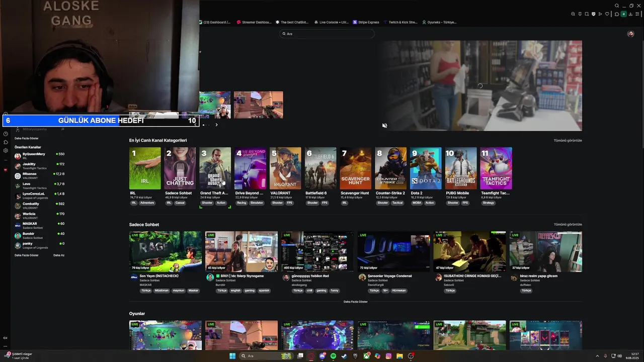Unmute the featured stream preview
Viewport: 644px width, 362px height.
click(x=384, y=126)
